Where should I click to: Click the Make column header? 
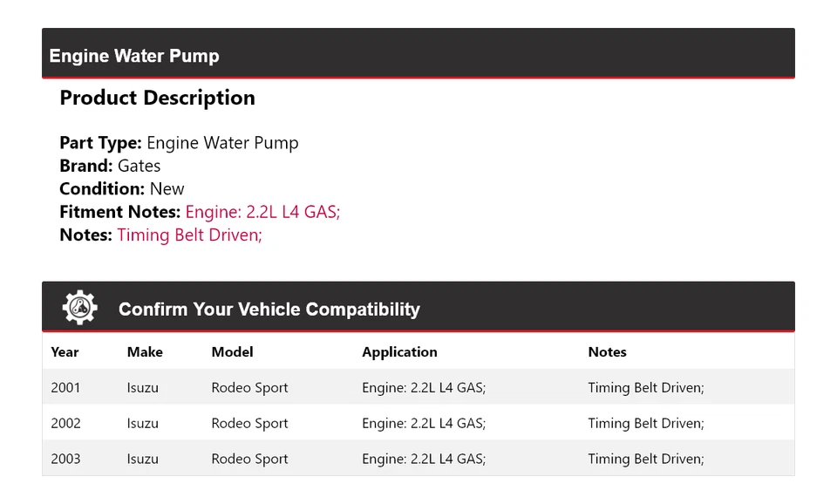pyautogui.click(x=145, y=352)
